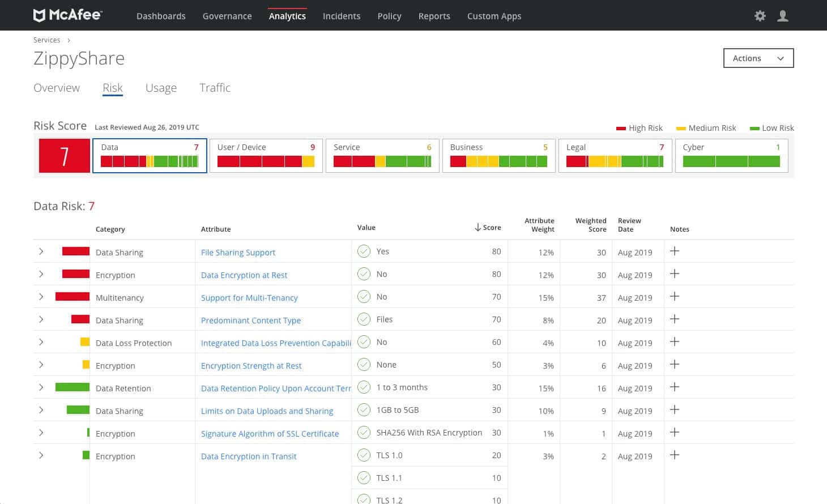Click the overall risk score 7 red tile

point(65,156)
